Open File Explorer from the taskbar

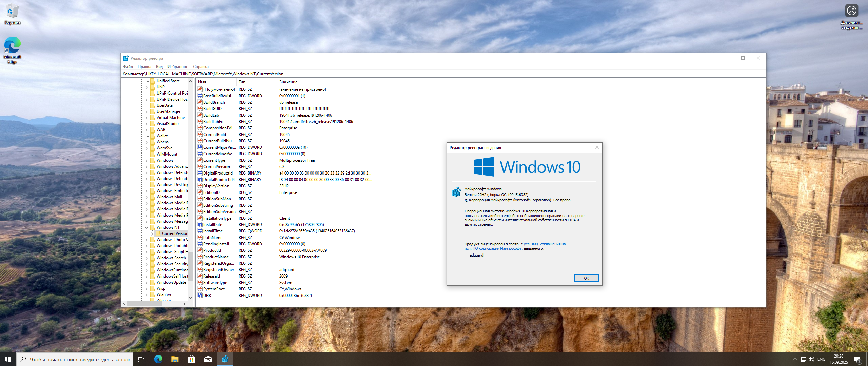[175, 359]
